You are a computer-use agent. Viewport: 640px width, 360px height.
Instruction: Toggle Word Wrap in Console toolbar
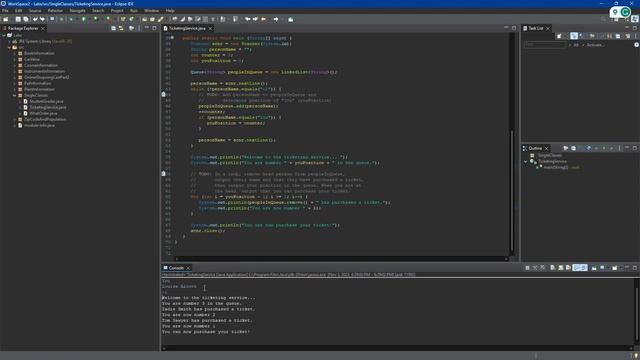(568, 268)
